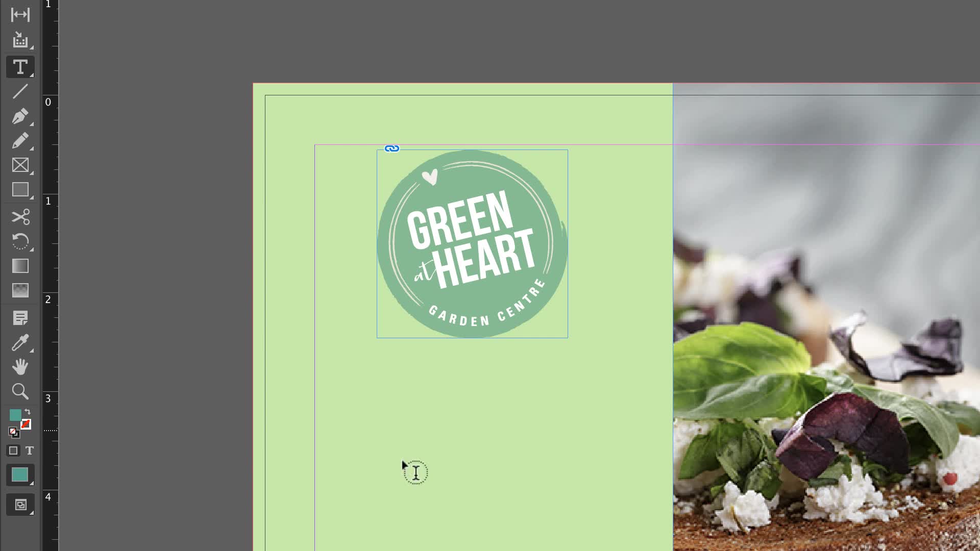
Task: Select the Note tool
Action: pyautogui.click(x=20, y=318)
